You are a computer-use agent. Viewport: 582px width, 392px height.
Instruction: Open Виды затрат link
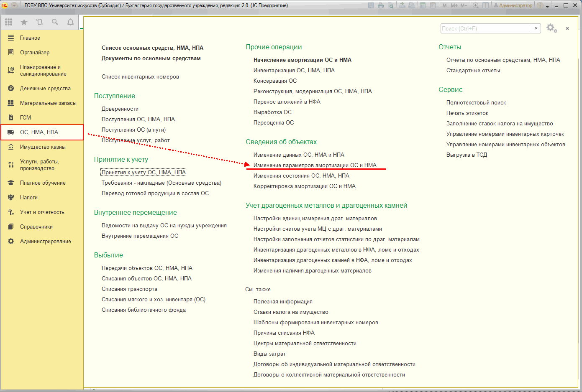coord(269,354)
